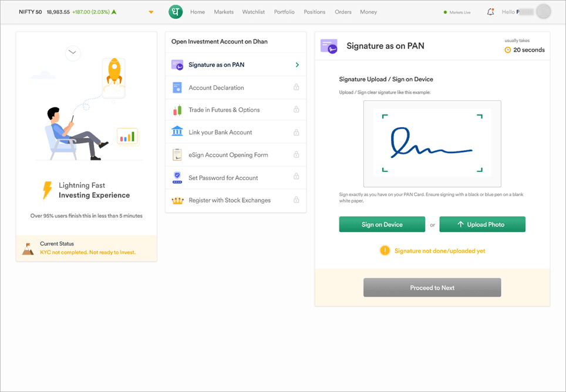
Task: Click Proceed to Next button
Action: [x=432, y=288]
